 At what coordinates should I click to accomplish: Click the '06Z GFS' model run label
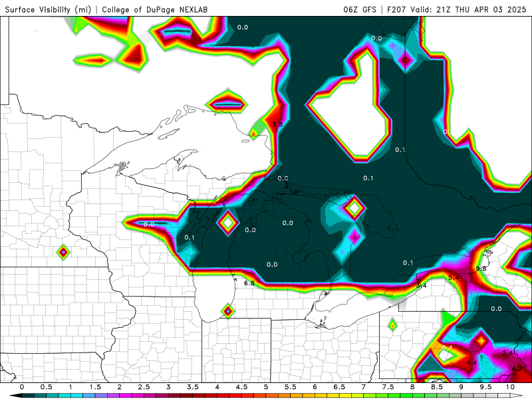(x=360, y=9)
